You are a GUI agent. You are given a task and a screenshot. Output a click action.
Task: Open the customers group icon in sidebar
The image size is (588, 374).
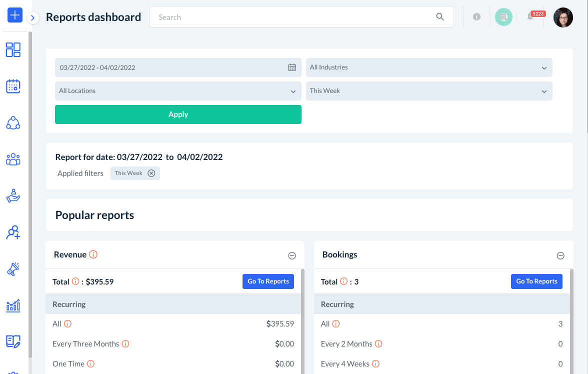(x=13, y=159)
